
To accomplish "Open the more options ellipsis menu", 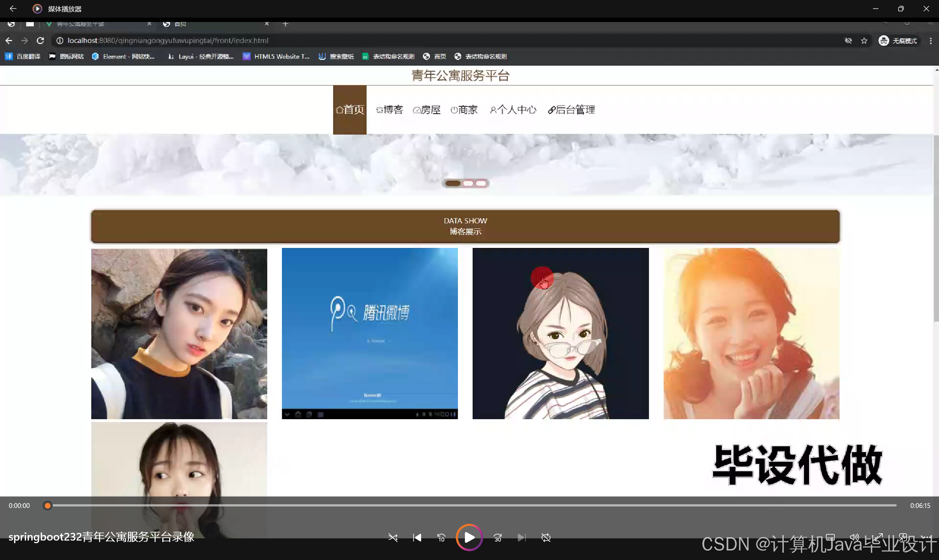I will pyautogui.click(x=926, y=537).
